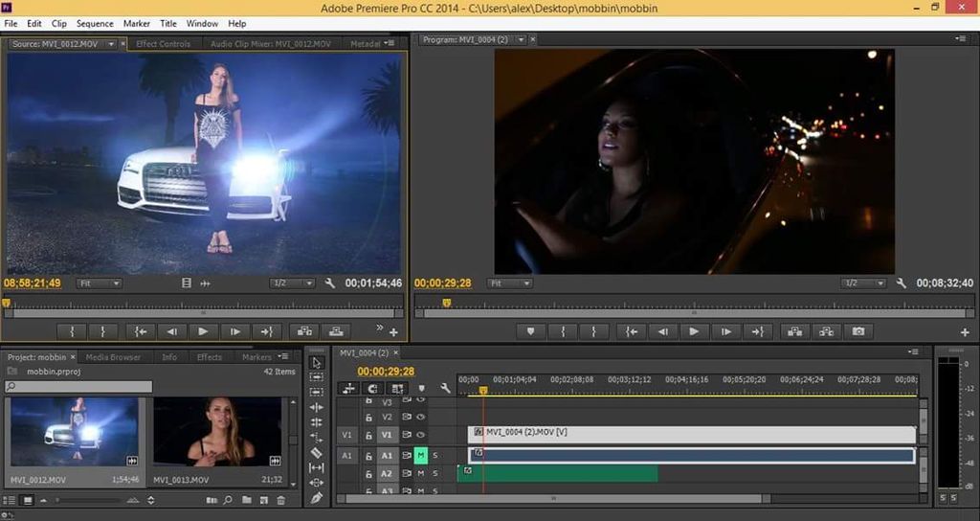Image resolution: width=980 pixels, height=521 pixels.
Task: Open the Title menu
Action: (168, 24)
